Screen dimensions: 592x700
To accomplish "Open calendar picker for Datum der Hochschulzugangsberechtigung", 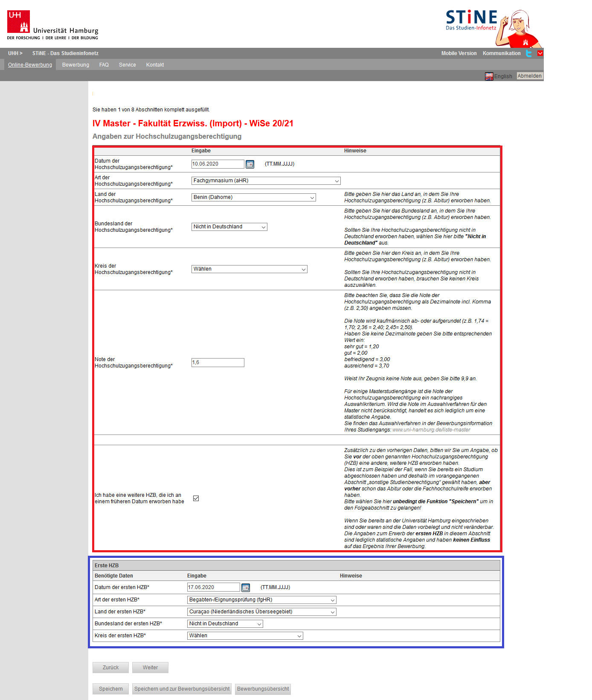I will click(x=250, y=164).
